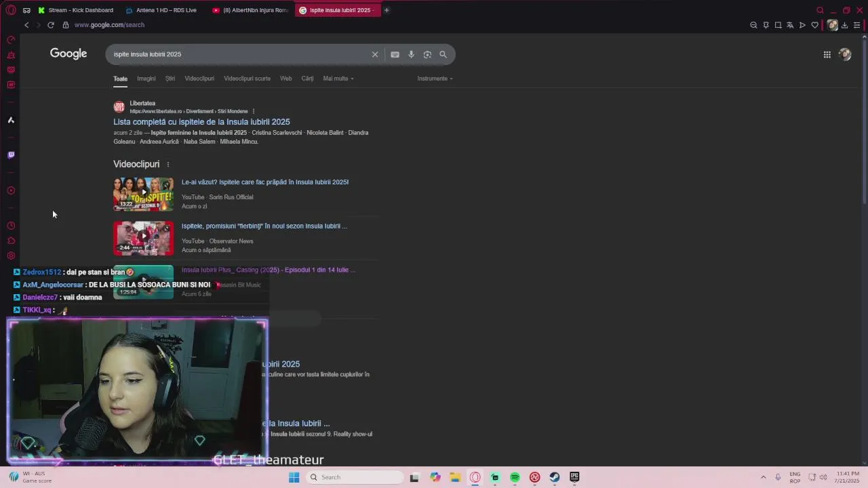868x488 pixels.
Task: Click the pin icon in the address bar
Action: (766, 25)
